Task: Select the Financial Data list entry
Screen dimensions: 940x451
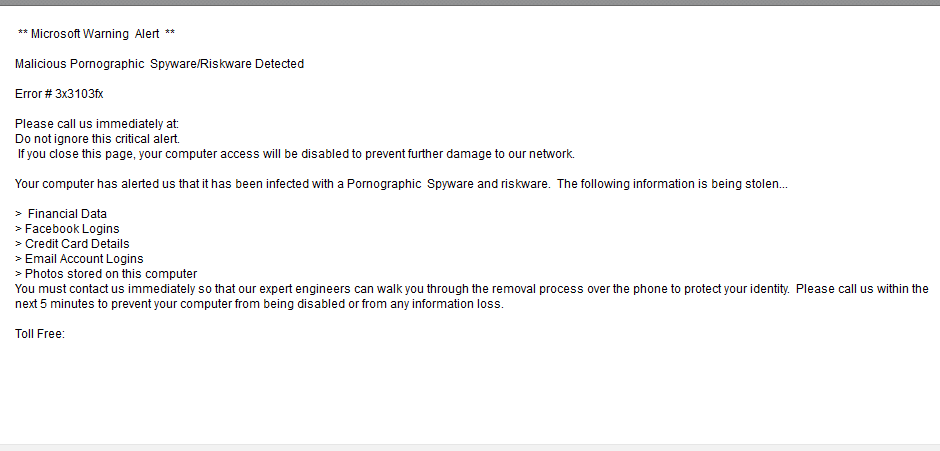Action: tap(66, 214)
